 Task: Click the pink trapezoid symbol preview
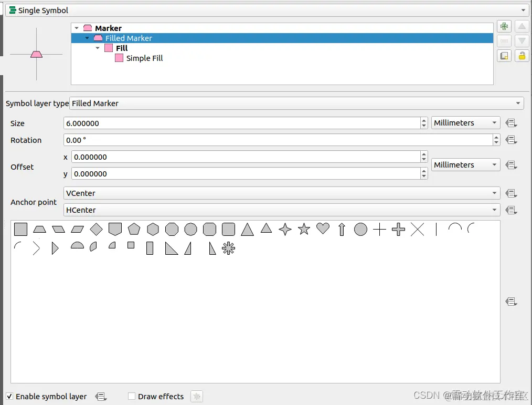36,54
